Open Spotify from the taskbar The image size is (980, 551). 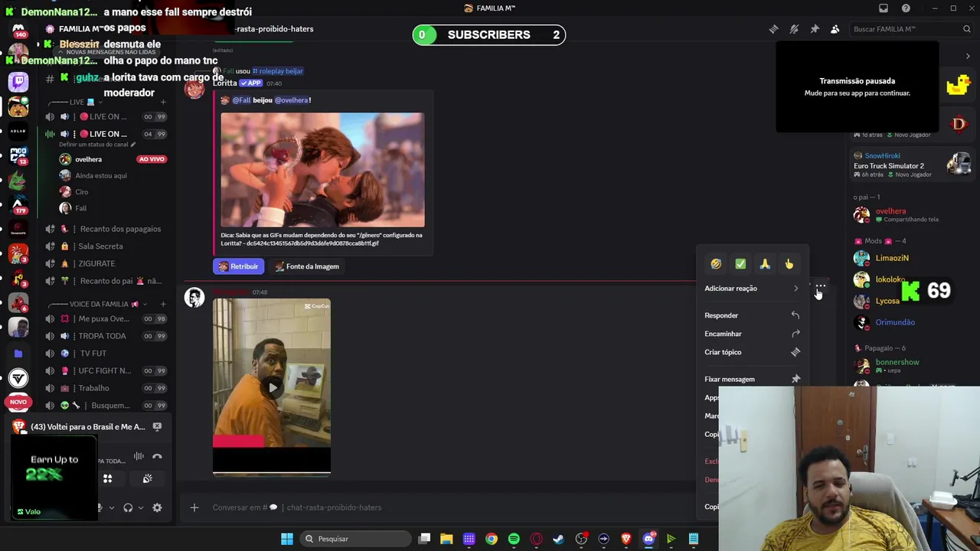(514, 539)
